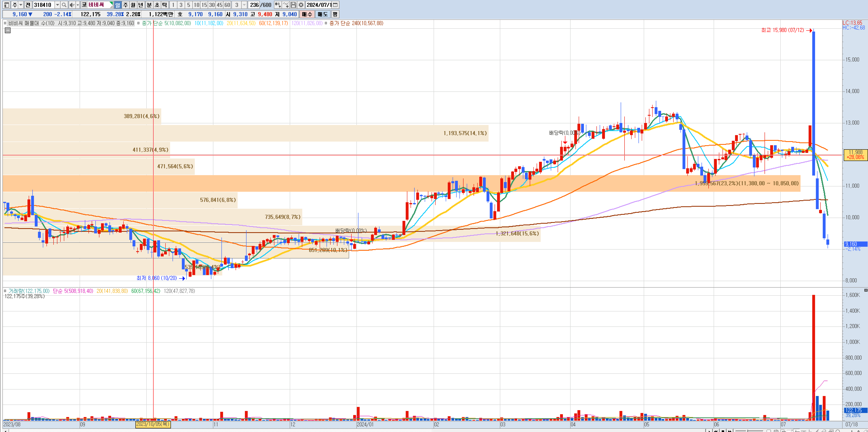Expand the stock code 318410 dropdown
868x432 pixels.
(57, 5)
